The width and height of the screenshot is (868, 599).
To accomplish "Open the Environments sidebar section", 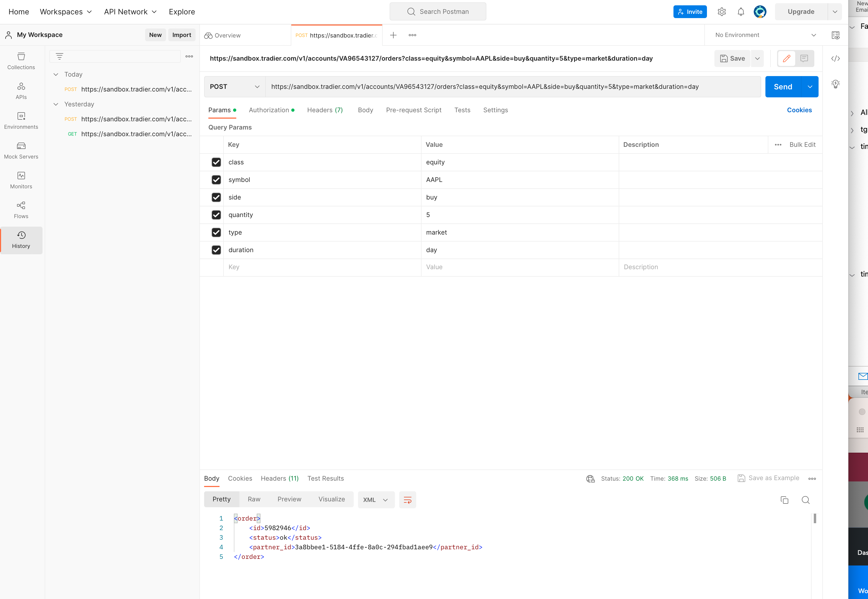I will [21, 120].
